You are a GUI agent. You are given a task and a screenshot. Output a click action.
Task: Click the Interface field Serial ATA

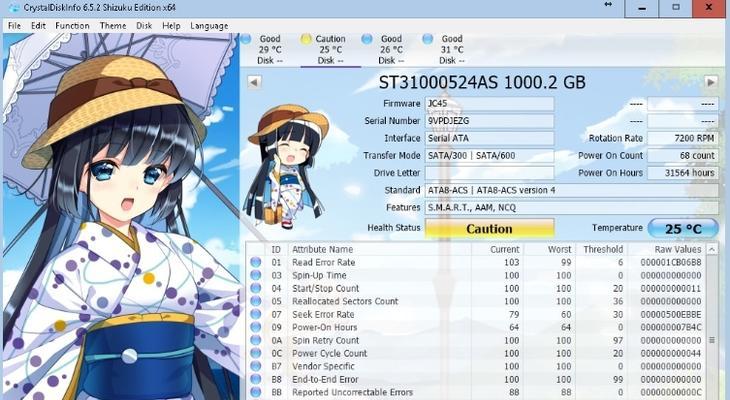click(489, 138)
